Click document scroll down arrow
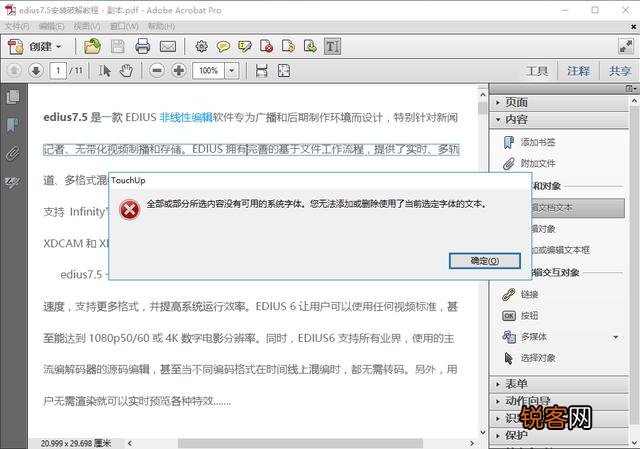Image resolution: width=640 pixels, height=449 pixels. click(x=483, y=432)
